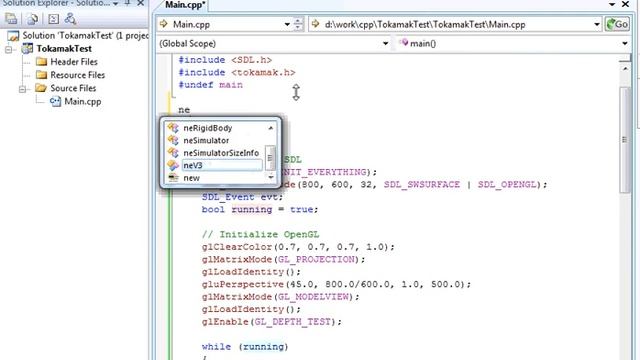Click the stepper arrows beside Main.cpp dropdown
640x360 pixels.
click(x=298, y=24)
